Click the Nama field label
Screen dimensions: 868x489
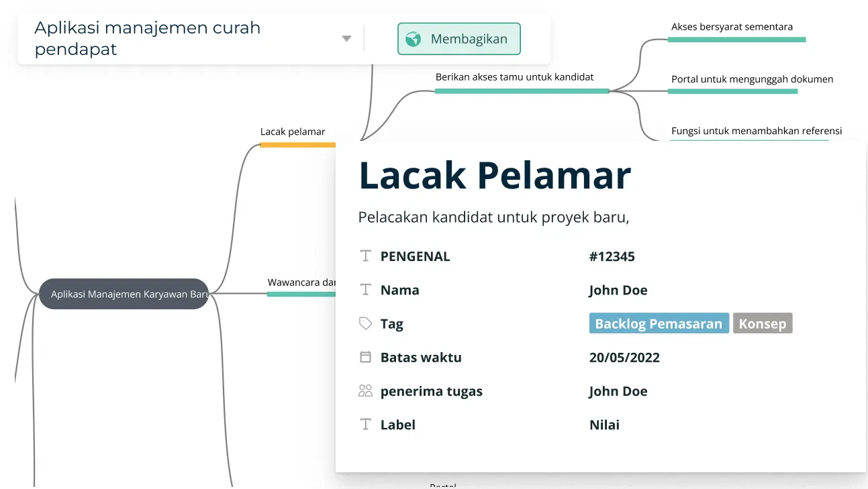[399, 290]
